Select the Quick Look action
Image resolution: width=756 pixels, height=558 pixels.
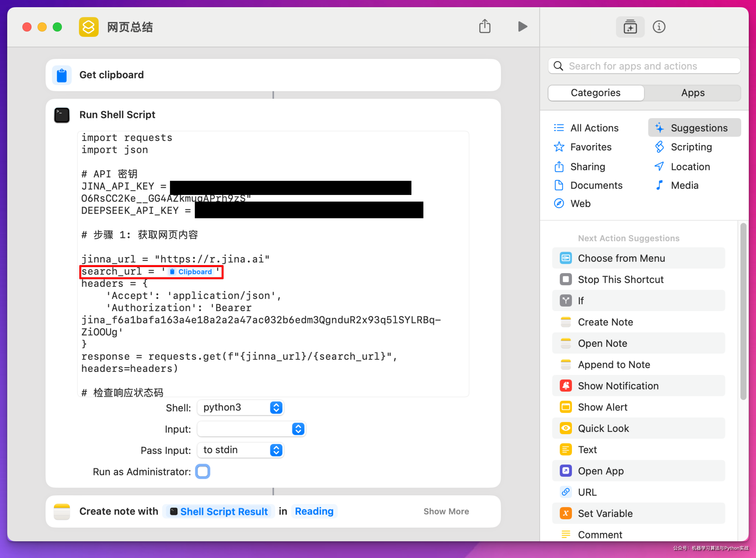click(603, 428)
